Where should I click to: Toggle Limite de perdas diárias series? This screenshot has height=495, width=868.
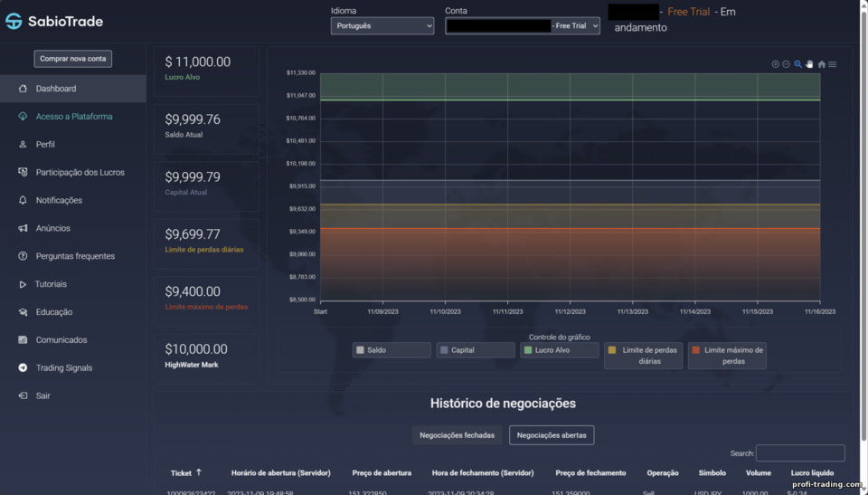point(643,356)
